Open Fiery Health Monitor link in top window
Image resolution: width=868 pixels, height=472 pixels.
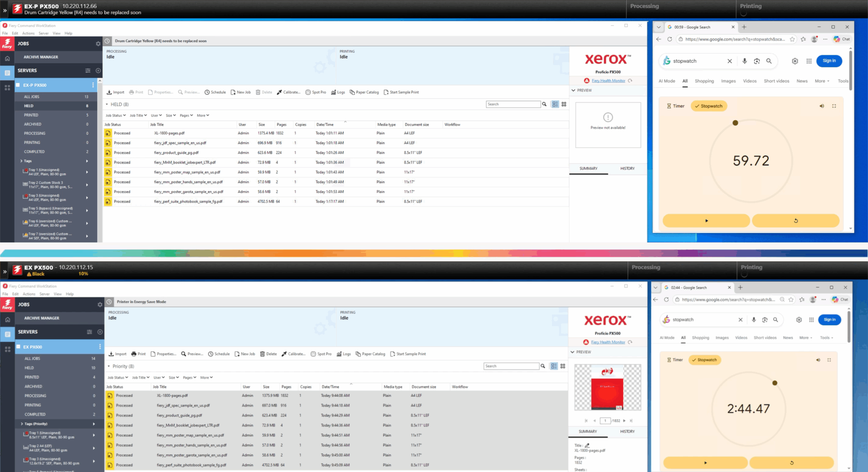608,81
